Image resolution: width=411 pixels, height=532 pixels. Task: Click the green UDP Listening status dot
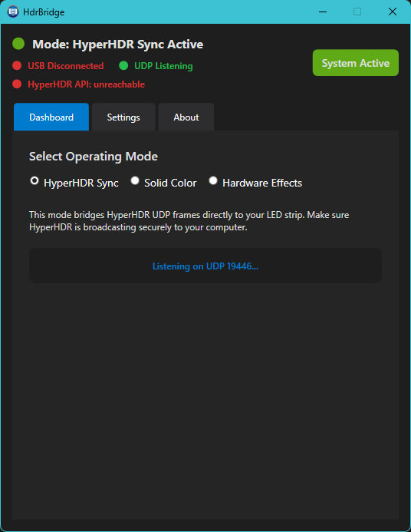tap(123, 65)
